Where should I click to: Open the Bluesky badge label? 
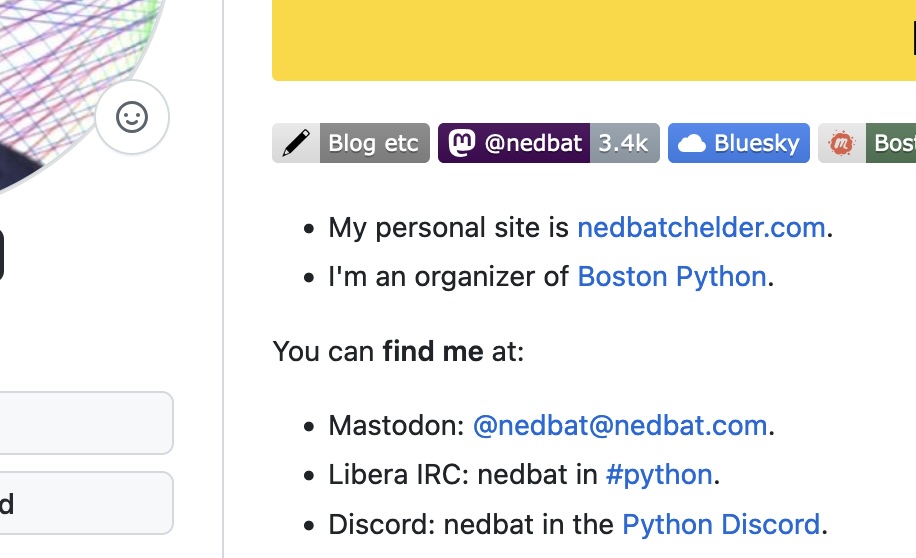point(756,143)
